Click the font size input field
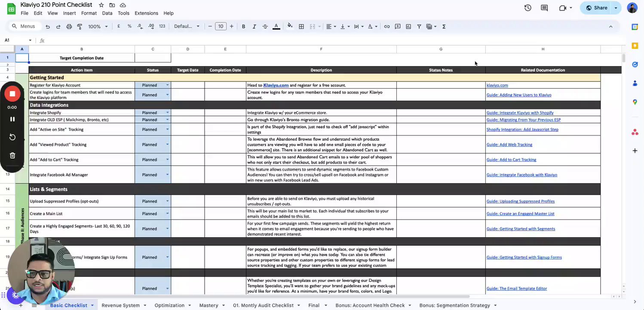Image resolution: width=644 pixels, height=310 pixels. pyautogui.click(x=221, y=26)
